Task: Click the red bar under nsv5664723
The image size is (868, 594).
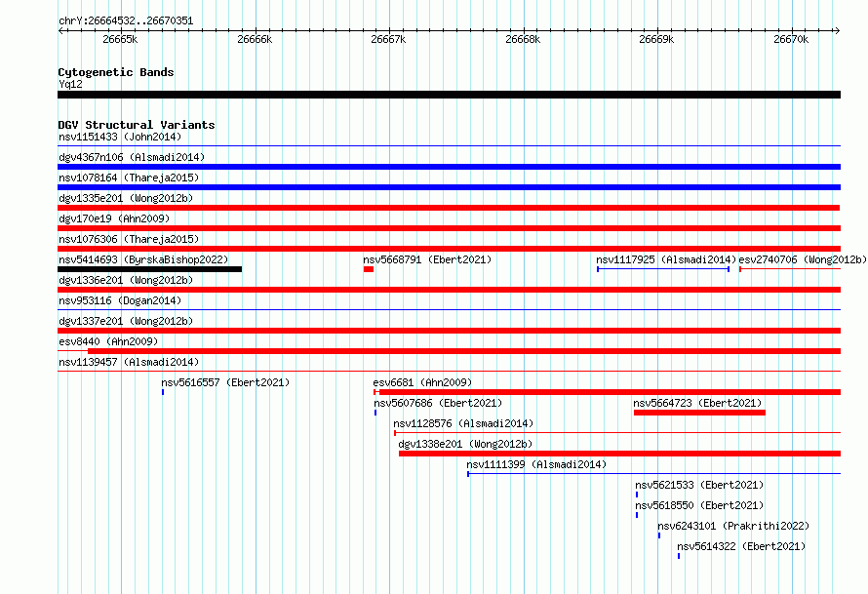Action: 699,413
